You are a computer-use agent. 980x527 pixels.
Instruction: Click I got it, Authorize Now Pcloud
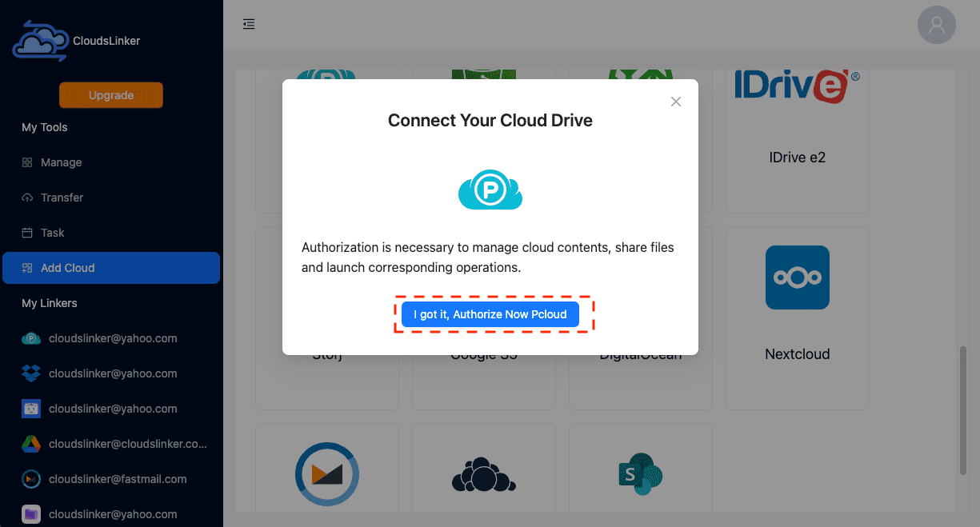click(x=490, y=314)
